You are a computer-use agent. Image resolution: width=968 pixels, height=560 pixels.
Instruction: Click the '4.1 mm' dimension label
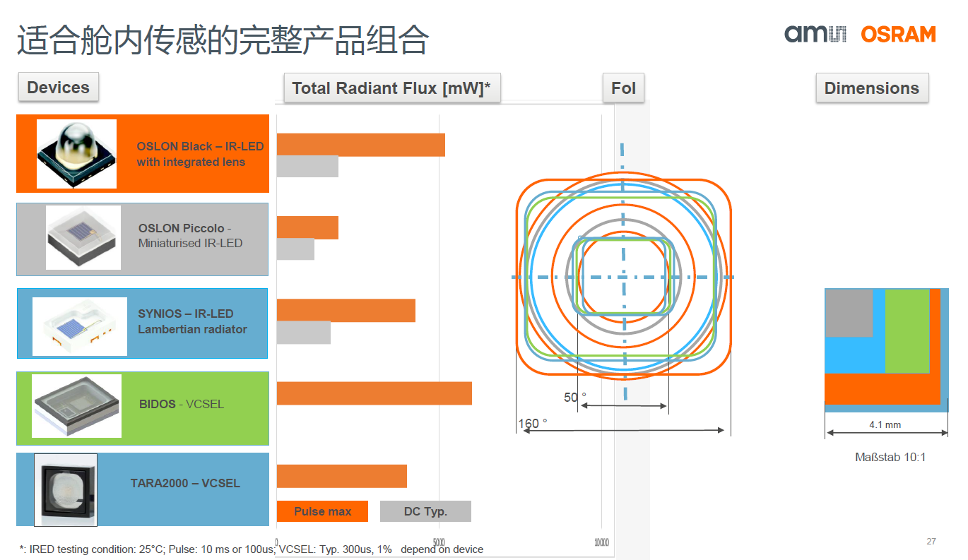click(885, 425)
